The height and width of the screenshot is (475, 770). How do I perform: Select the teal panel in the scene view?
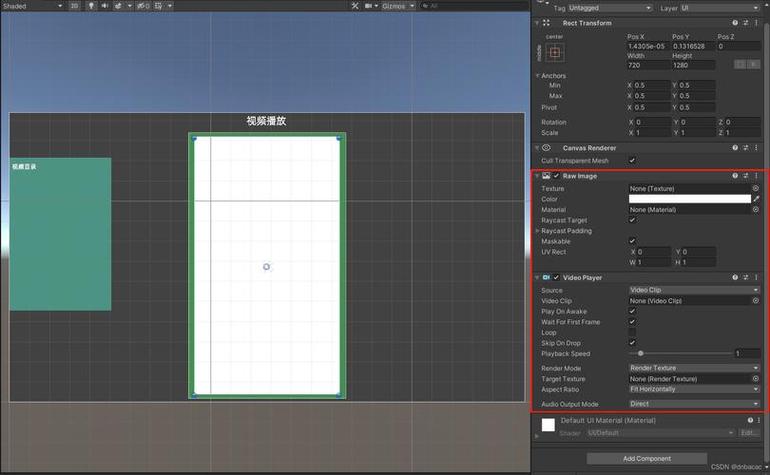(60, 234)
